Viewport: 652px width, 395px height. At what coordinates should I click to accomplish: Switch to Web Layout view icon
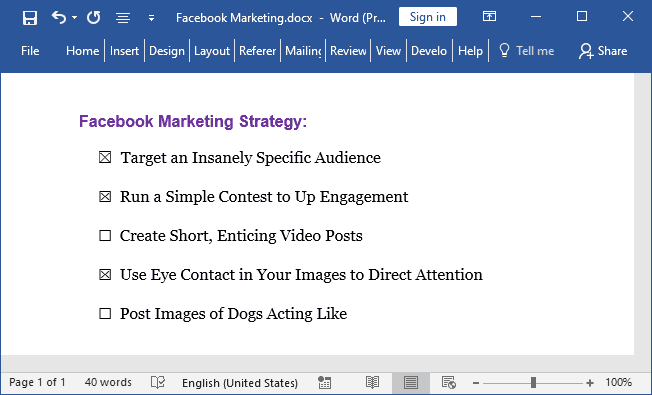[x=449, y=382]
